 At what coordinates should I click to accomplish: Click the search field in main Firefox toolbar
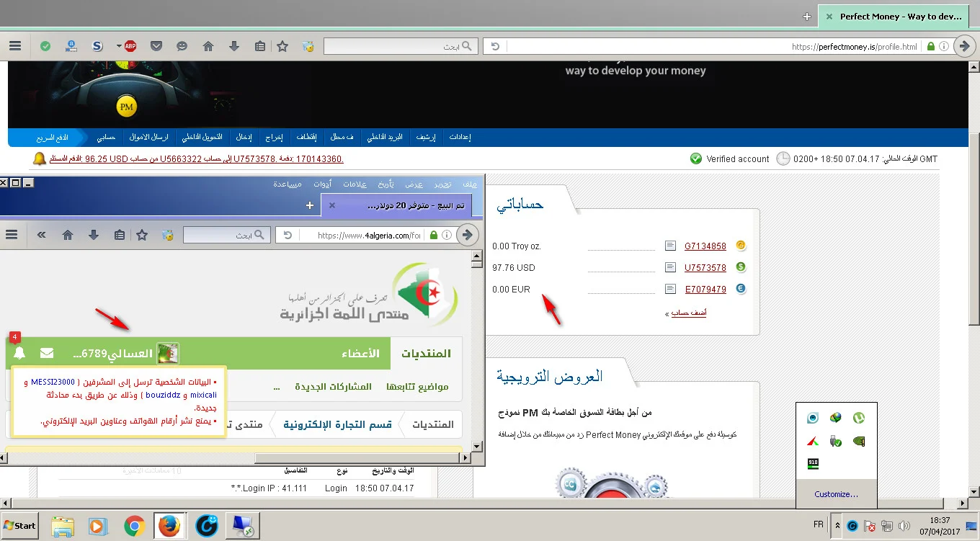coord(393,46)
